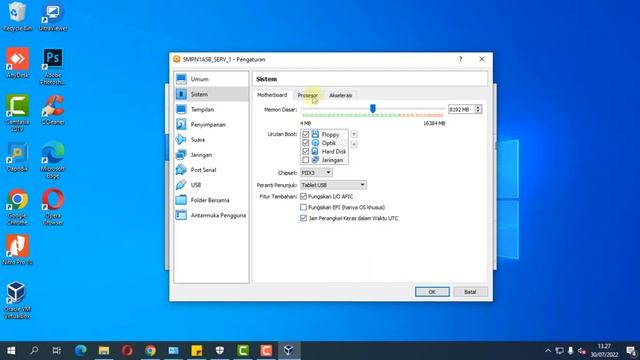Enable Fungsikan EFI (hanya OS khusus)
This screenshot has width=640, height=360.
pyautogui.click(x=303, y=207)
